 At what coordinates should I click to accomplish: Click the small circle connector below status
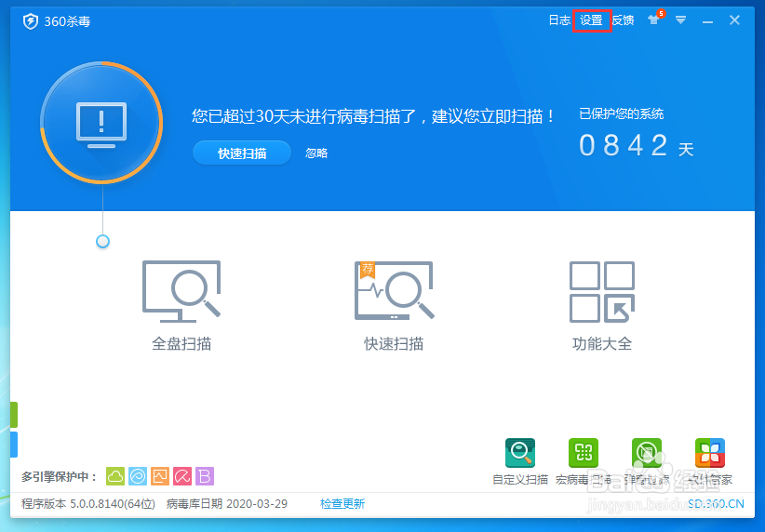click(102, 242)
